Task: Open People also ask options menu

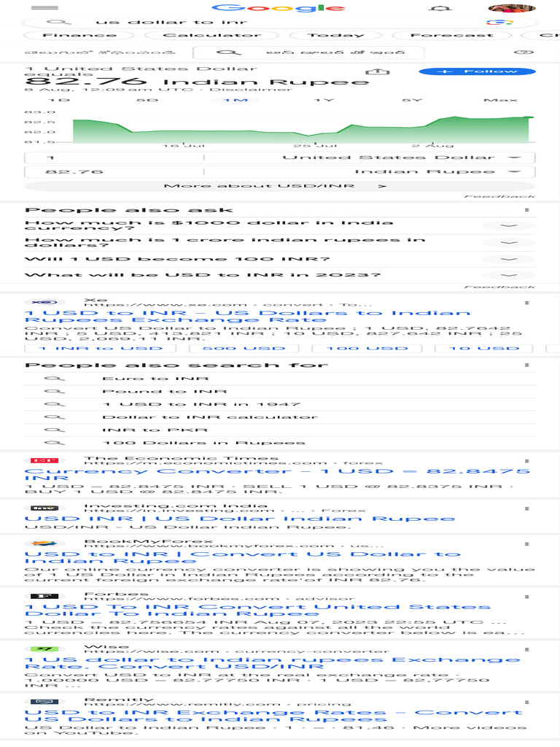Action: (526, 210)
